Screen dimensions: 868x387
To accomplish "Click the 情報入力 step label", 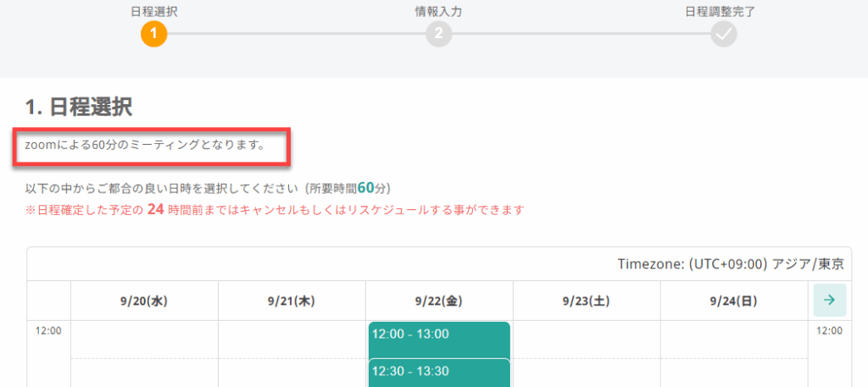I will 438,12.
